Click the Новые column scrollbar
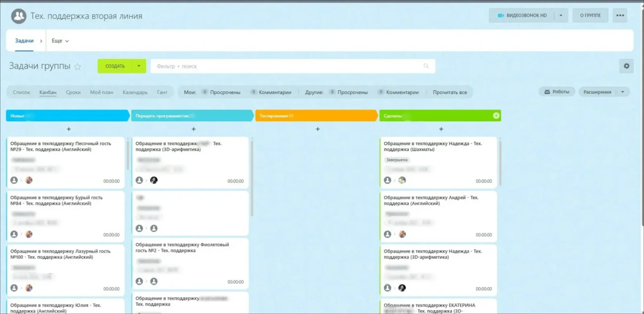The height and width of the screenshot is (314, 644). click(128, 154)
